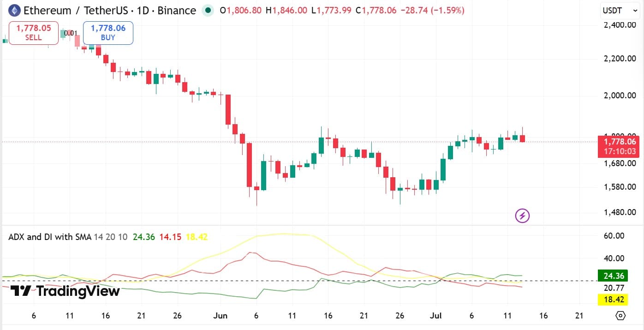
Task: Click the 0.01 spread value between sell and buy
Action: 71,33
